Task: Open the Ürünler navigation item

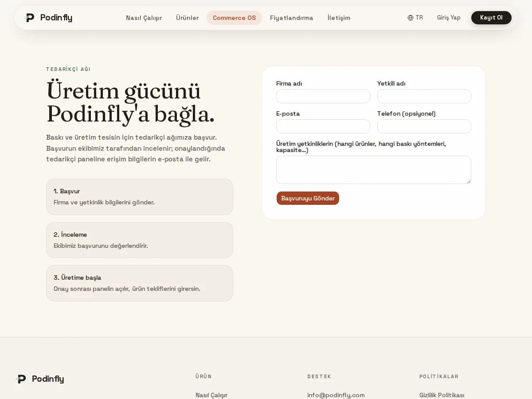Action: (x=187, y=18)
